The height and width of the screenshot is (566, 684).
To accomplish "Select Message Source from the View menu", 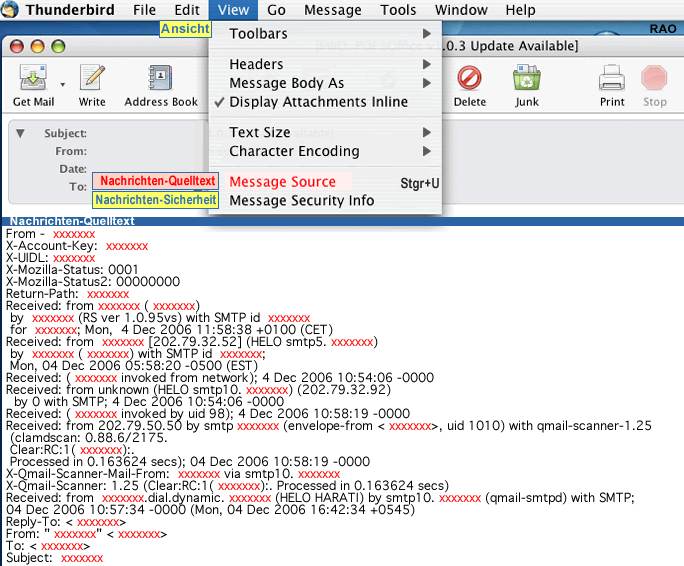I will click(x=283, y=182).
